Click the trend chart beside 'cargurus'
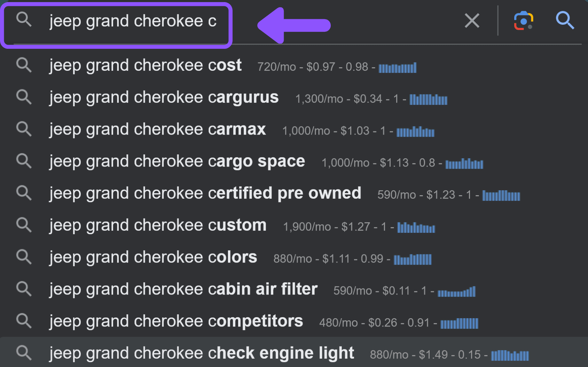Screen dimensions: 588x367 click(x=429, y=100)
